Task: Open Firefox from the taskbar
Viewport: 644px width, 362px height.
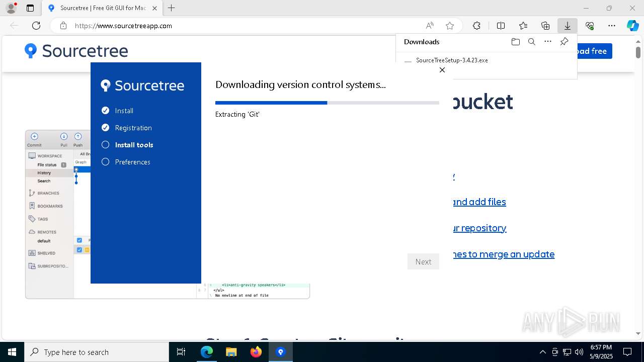Action: (256, 352)
